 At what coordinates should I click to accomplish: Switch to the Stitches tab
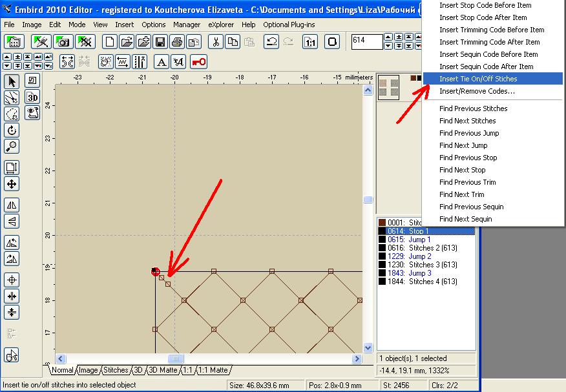pos(116,370)
